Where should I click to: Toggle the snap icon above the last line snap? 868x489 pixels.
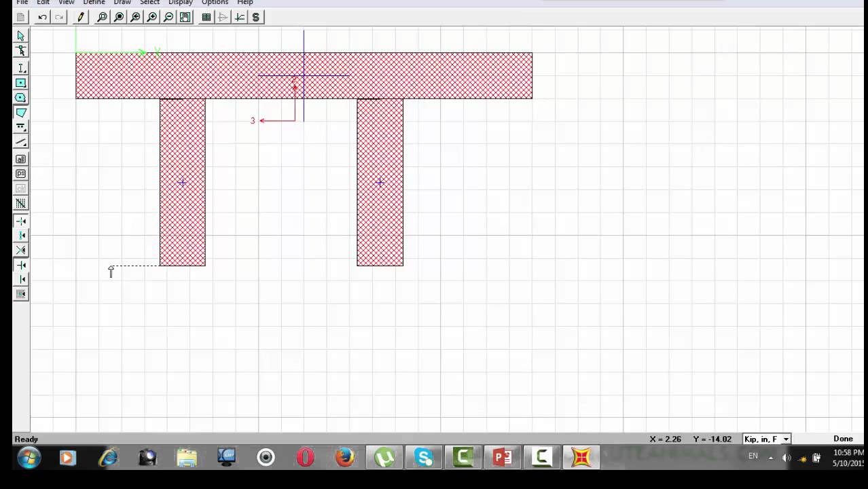(21, 265)
